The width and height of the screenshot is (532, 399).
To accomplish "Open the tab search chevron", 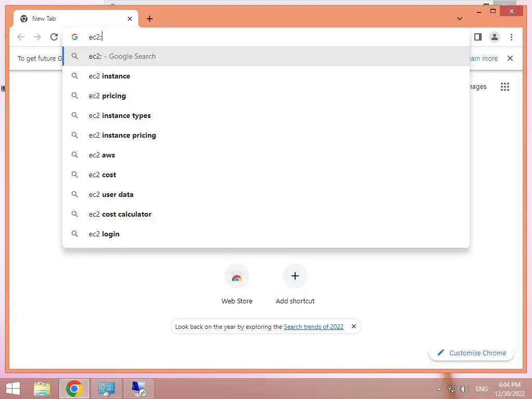I will (x=460, y=19).
